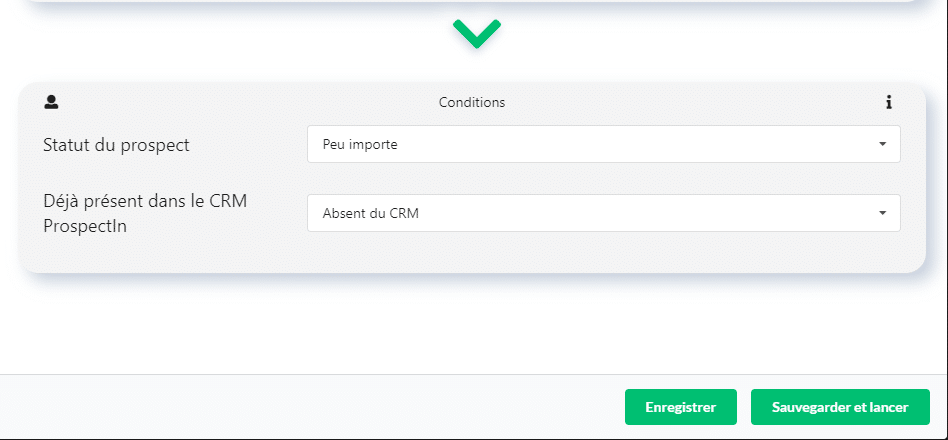Click white area below the Conditions card
Image resolution: width=948 pixels, height=440 pixels.
472,323
